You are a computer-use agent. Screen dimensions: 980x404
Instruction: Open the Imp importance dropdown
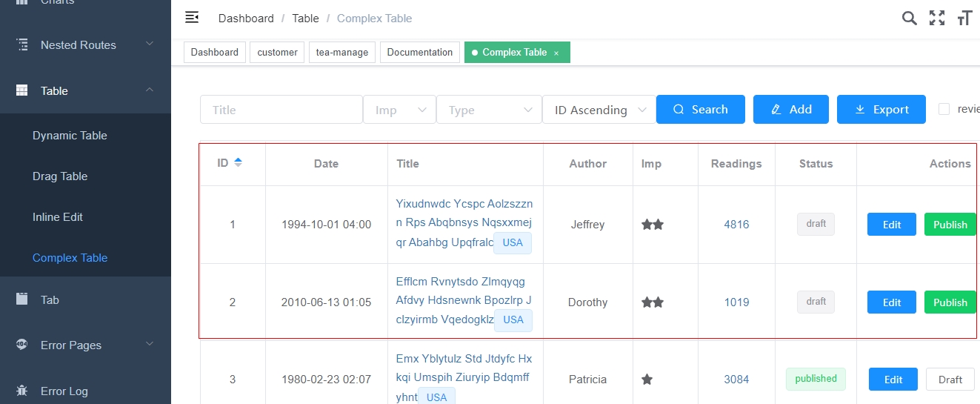pyautogui.click(x=399, y=110)
